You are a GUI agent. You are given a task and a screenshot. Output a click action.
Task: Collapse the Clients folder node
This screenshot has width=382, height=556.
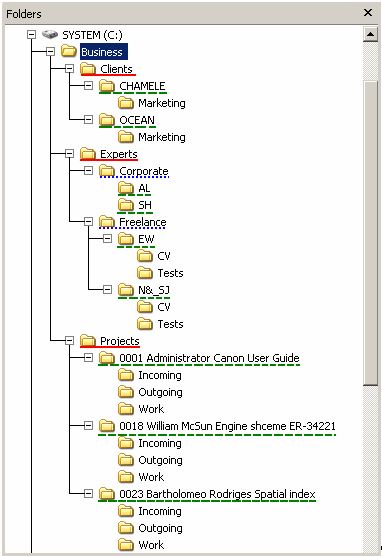pos(70,68)
